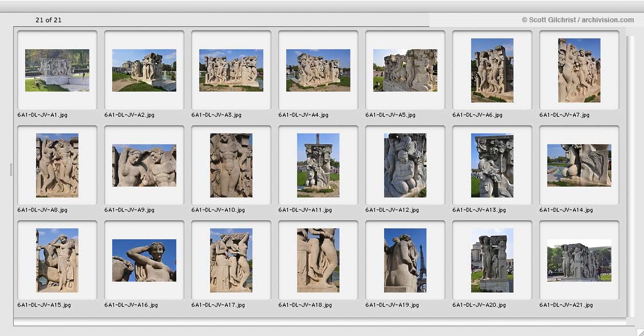Open the last thumbnail 6A1-DL-JV-A21.jpg
The height and width of the screenshot is (336, 644).
point(579,260)
